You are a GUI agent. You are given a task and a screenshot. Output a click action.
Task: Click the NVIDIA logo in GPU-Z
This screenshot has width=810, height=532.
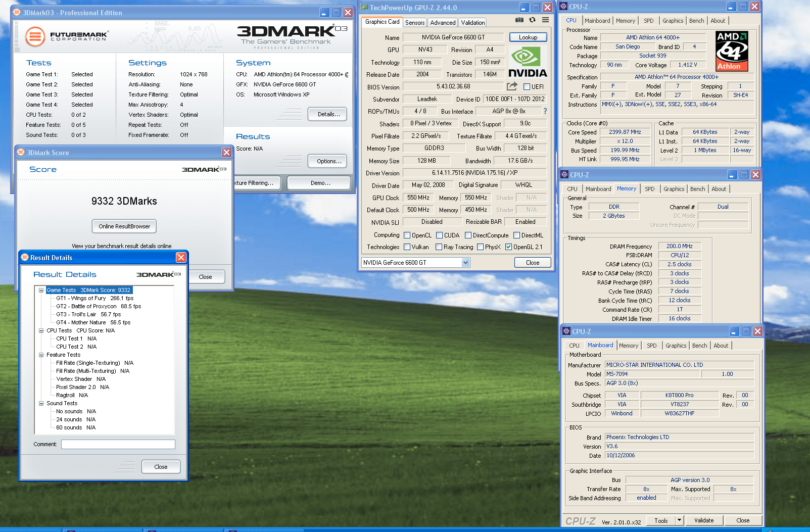[x=528, y=62]
